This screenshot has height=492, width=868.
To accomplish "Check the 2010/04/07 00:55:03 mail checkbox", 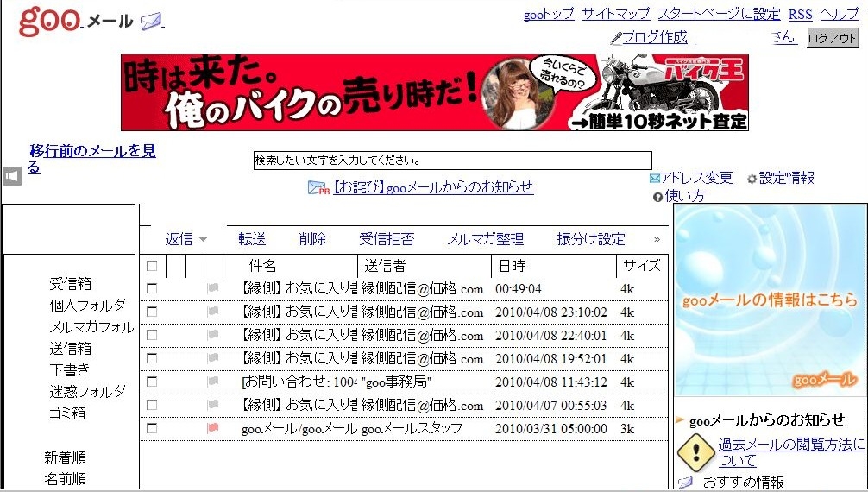I will (152, 405).
